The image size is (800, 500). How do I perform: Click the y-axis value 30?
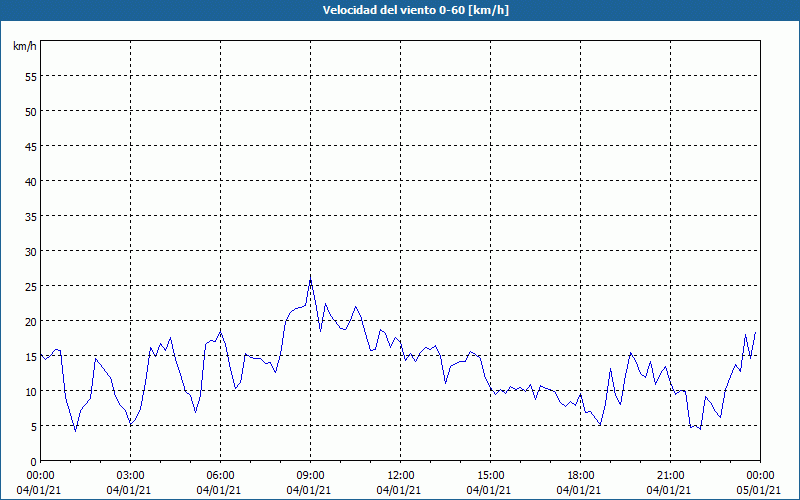pyautogui.click(x=31, y=252)
